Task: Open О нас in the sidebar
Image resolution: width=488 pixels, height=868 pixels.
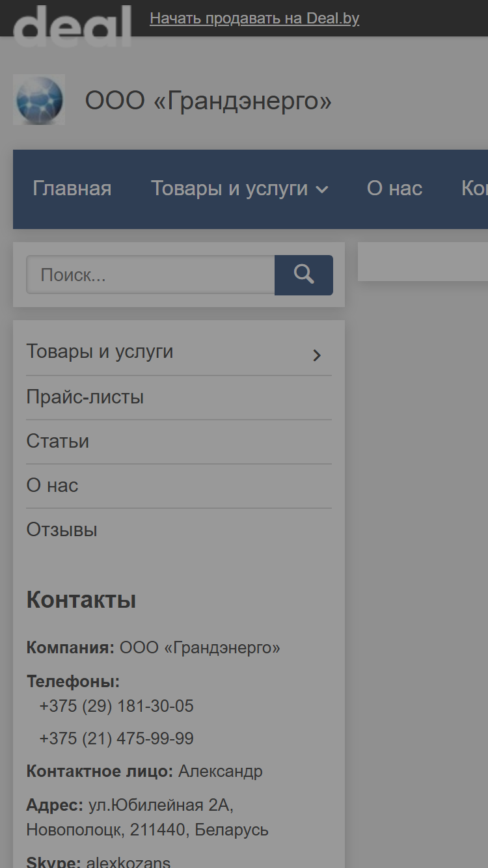Action: click(52, 485)
